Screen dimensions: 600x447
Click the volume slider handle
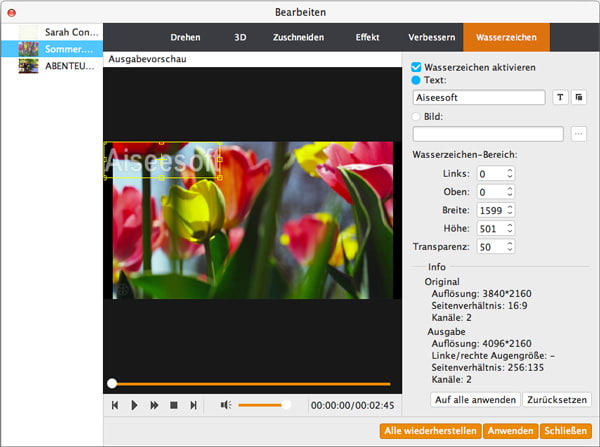(x=287, y=405)
